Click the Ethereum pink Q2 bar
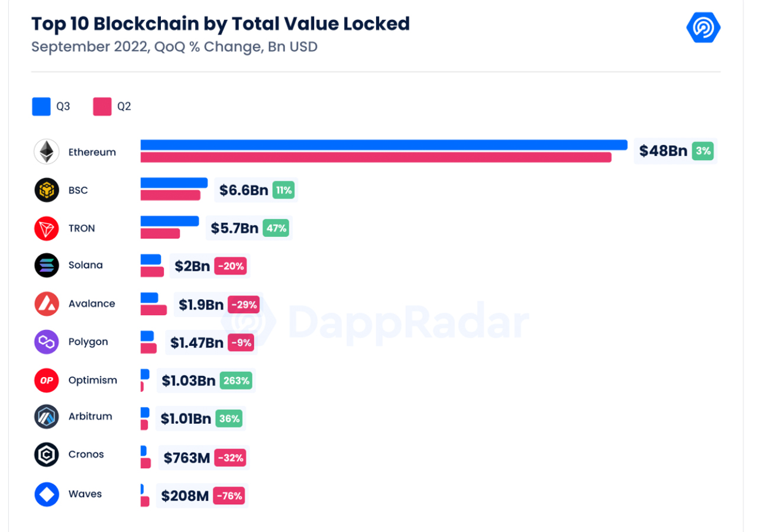The width and height of the screenshot is (757, 532). click(x=376, y=157)
